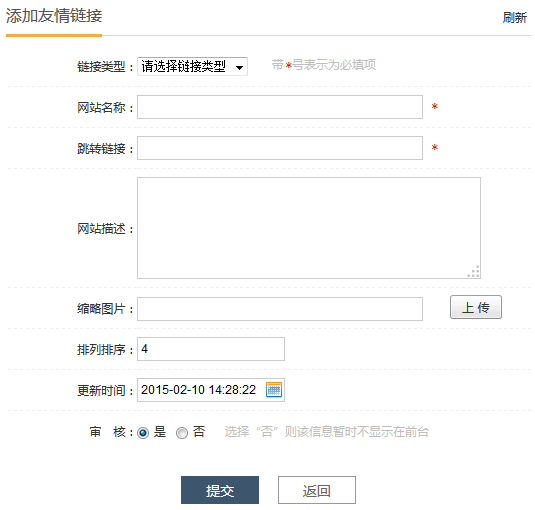The width and height of the screenshot is (535, 510).
Task: Click the 否 label text next to radio
Action: (199, 432)
